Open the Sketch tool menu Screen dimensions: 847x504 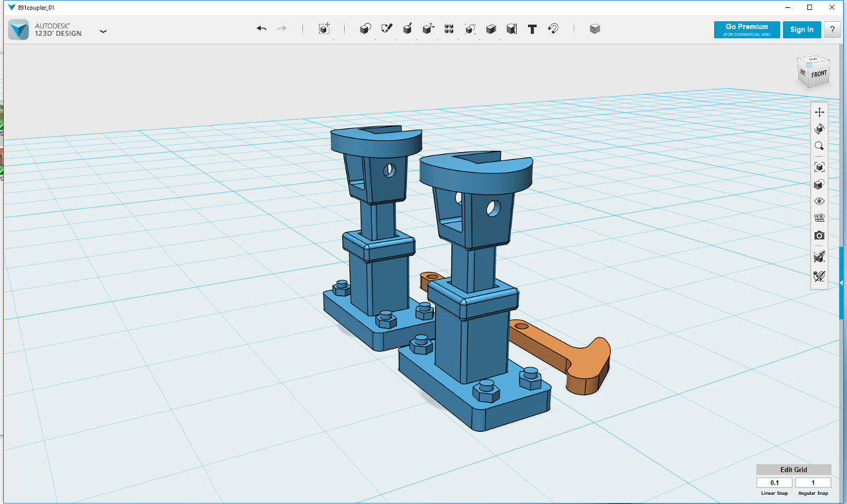coord(387,29)
